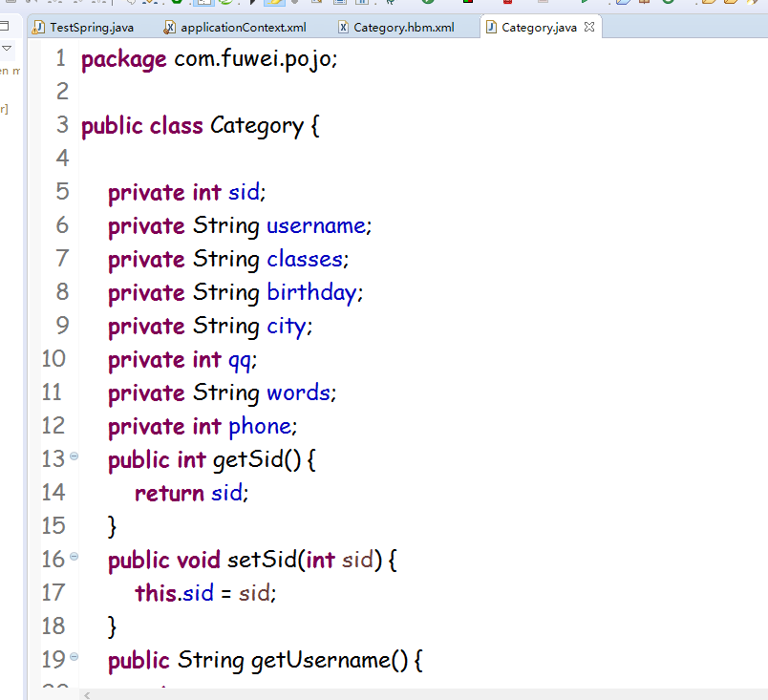Click the 'this.sid = sid;' statement
This screenshot has height=700, width=768.
click(x=205, y=593)
